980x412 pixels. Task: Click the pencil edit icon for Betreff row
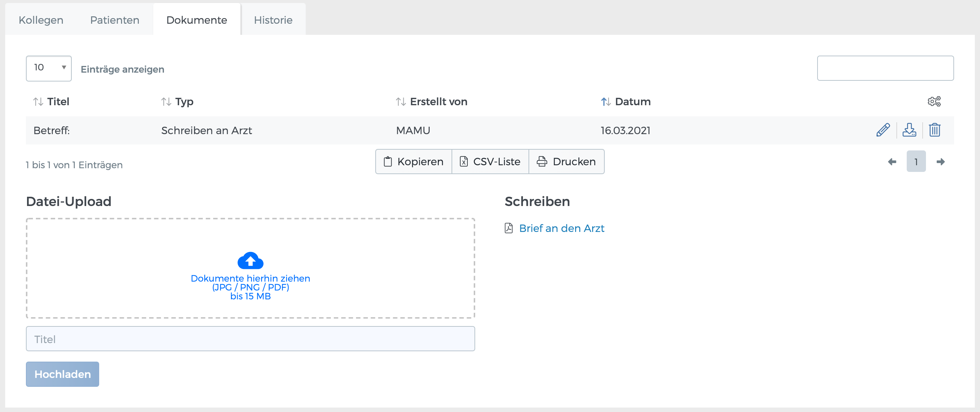pyautogui.click(x=883, y=130)
